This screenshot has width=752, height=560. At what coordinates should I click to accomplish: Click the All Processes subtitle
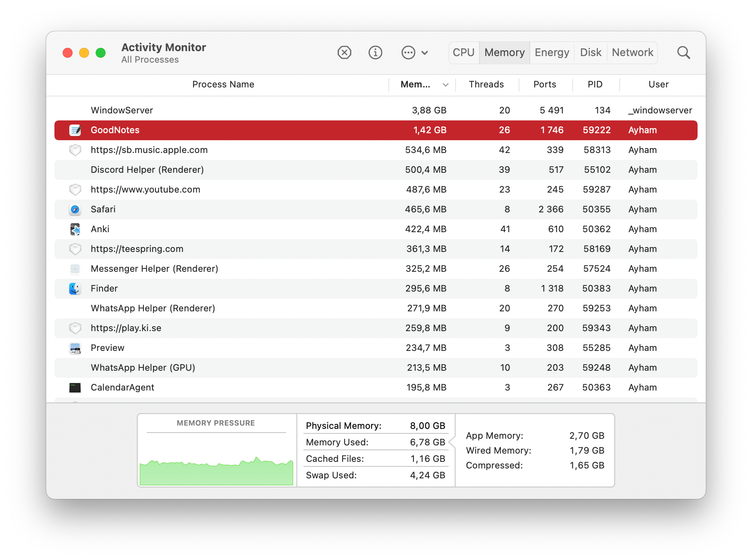coord(150,60)
